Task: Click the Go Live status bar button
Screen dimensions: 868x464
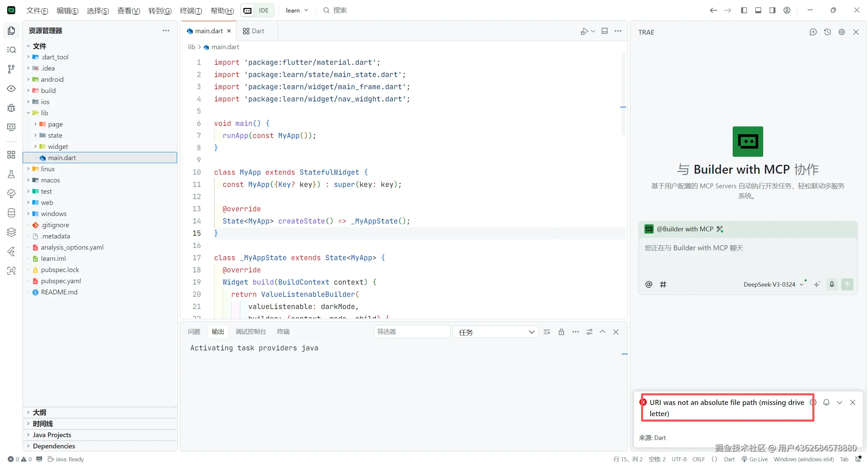Action: pyautogui.click(x=755, y=459)
